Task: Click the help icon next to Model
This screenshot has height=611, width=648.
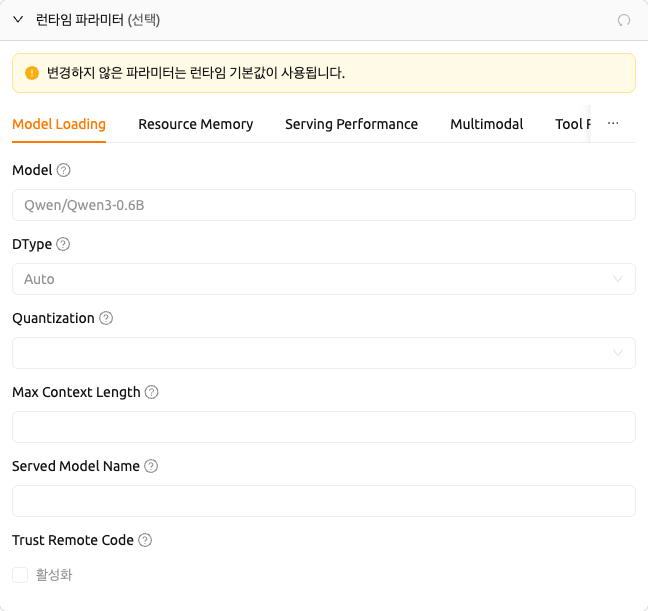Action: (x=63, y=170)
